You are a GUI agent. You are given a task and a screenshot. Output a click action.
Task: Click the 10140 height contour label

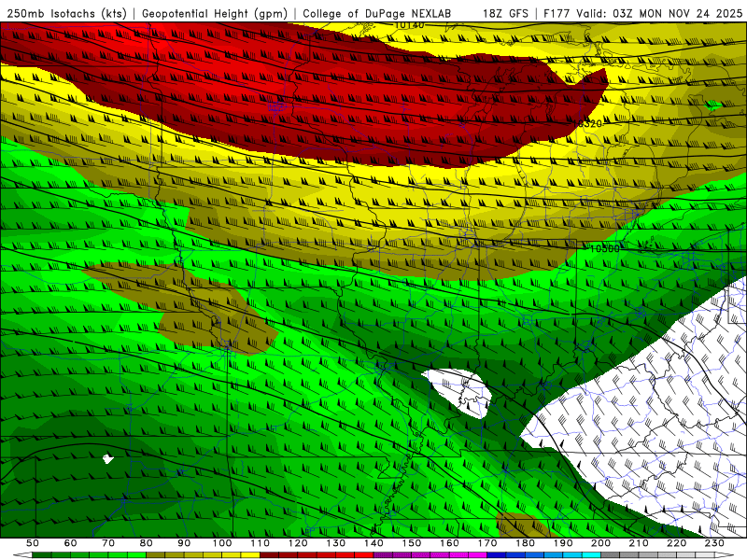(409, 25)
